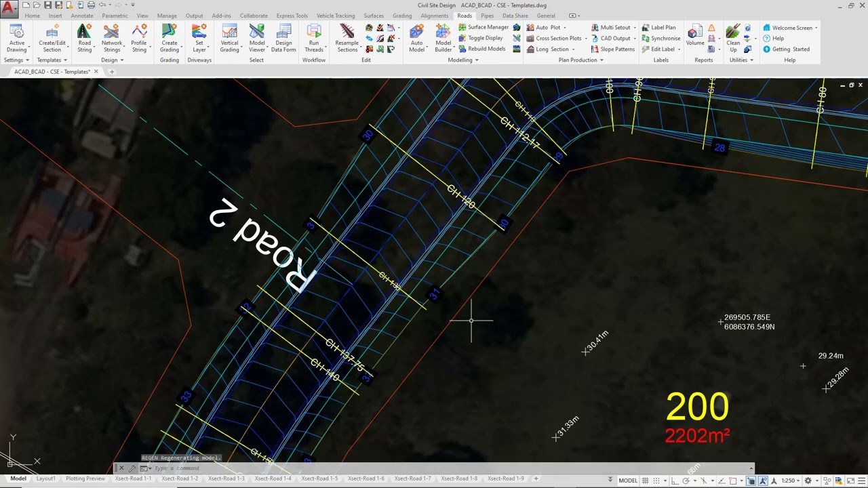Switch to the Xsect-Road 1-3 layout tab
Screen dimensions: 868x488
[x=226, y=479]
